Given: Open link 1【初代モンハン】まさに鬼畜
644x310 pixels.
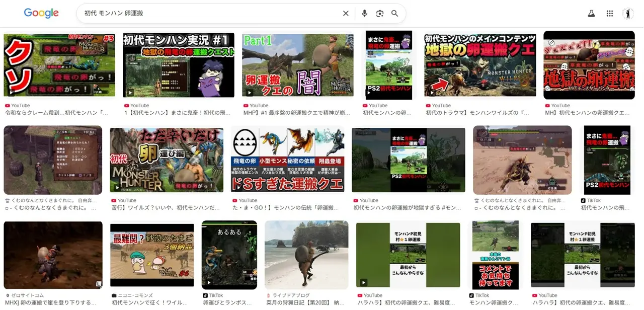Looking at the screenshot, I should [176, 113].
